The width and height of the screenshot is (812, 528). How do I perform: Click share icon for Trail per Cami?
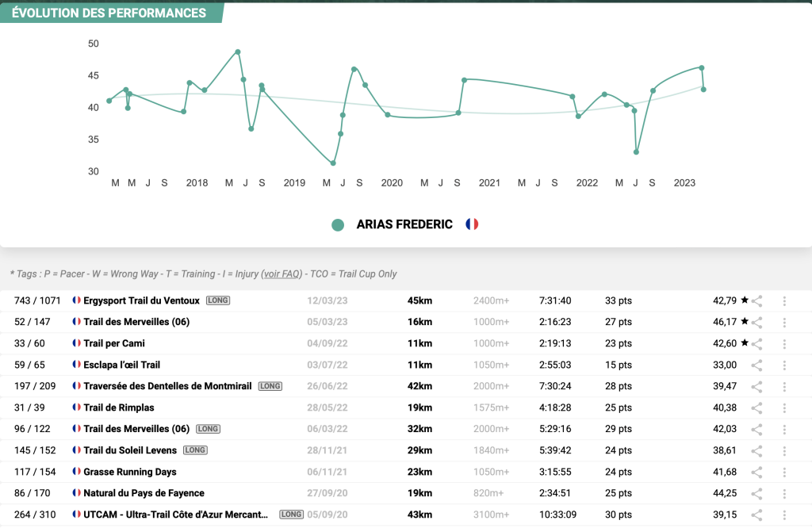pos(757,344)
